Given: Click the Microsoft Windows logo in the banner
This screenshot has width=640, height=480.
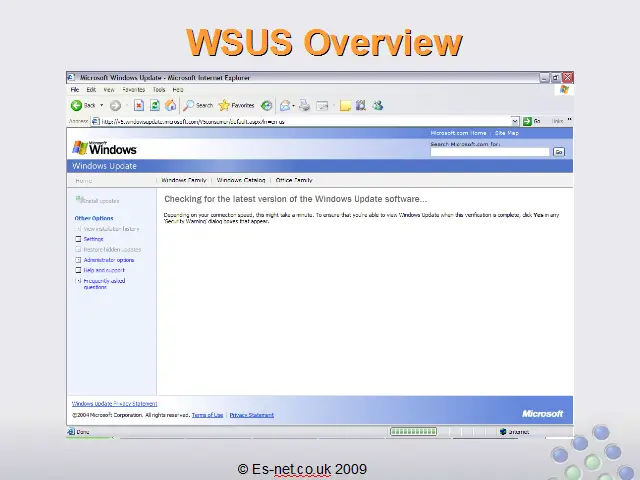Looking at the screenshot, I should tap(104, 148).
